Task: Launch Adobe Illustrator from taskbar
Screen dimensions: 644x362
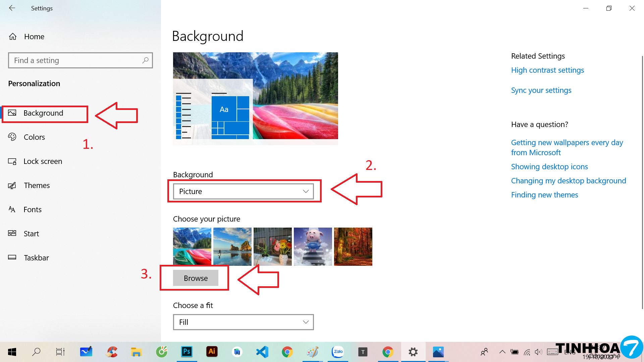Action: pos(212,352)
